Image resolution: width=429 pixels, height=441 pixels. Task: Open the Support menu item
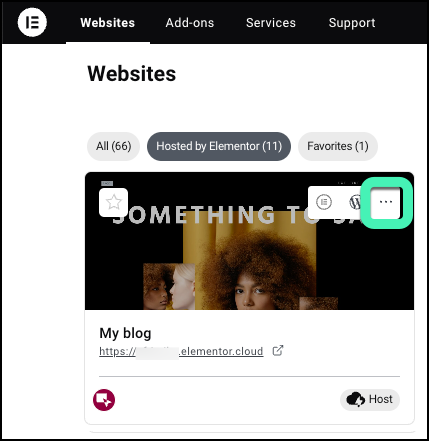pos(352,23)
